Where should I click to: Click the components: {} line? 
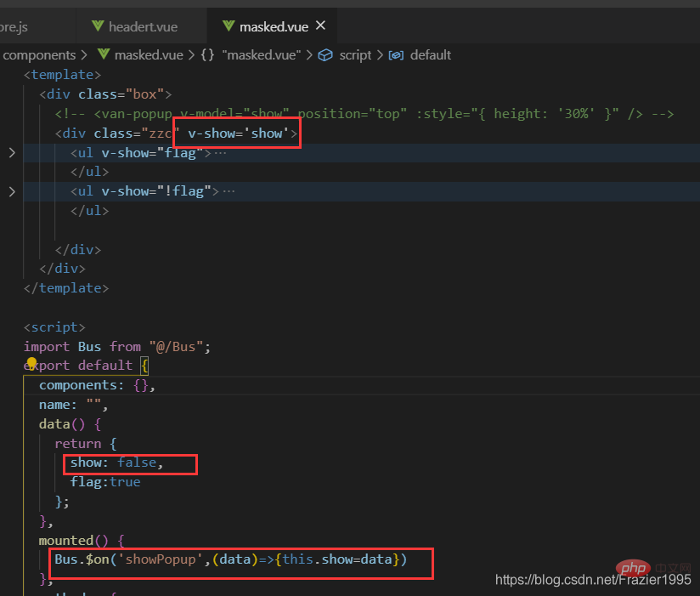(98, 385)
